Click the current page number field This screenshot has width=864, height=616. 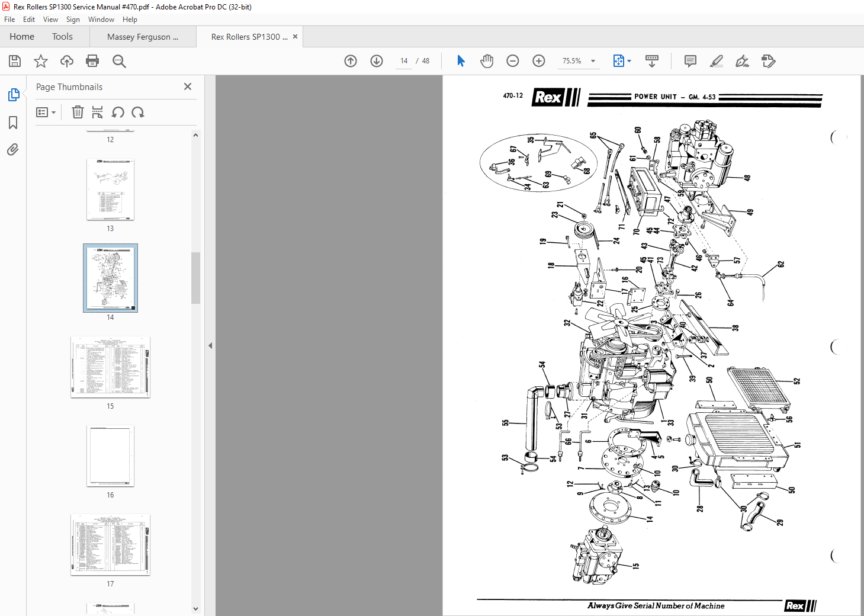[x=404, y=61]
